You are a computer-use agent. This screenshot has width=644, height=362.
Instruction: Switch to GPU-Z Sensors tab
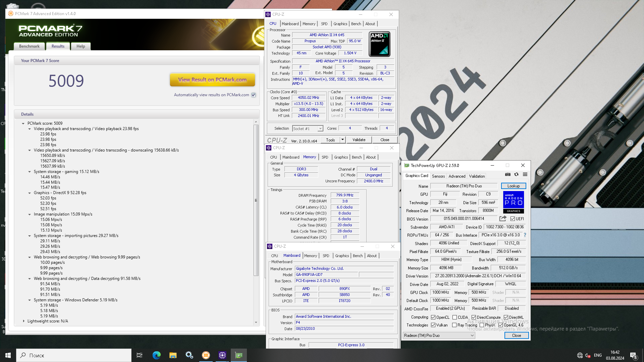tap(438, 176)
